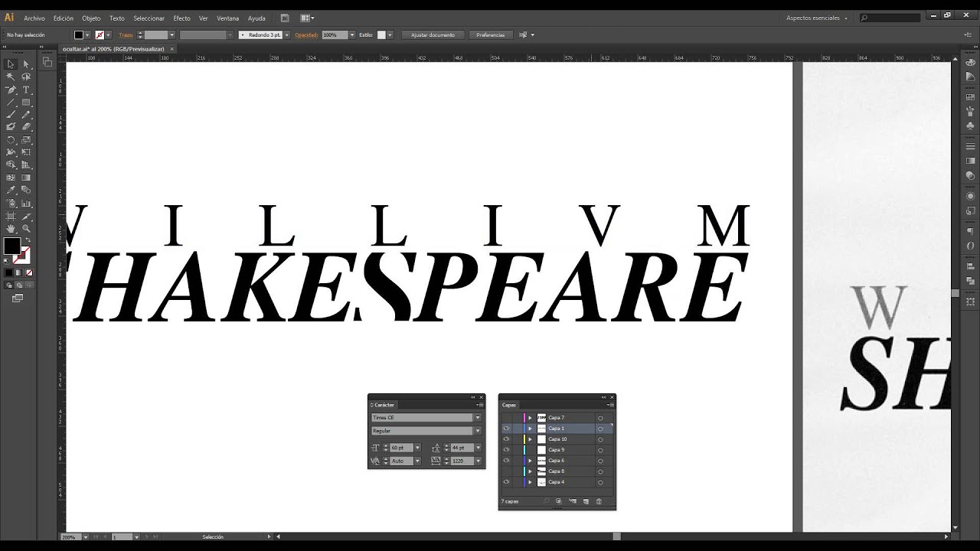This screenshot has width=980, height=551.
Task: Toggle target circle for Capa 10
Action: click(x=600, y=439)
